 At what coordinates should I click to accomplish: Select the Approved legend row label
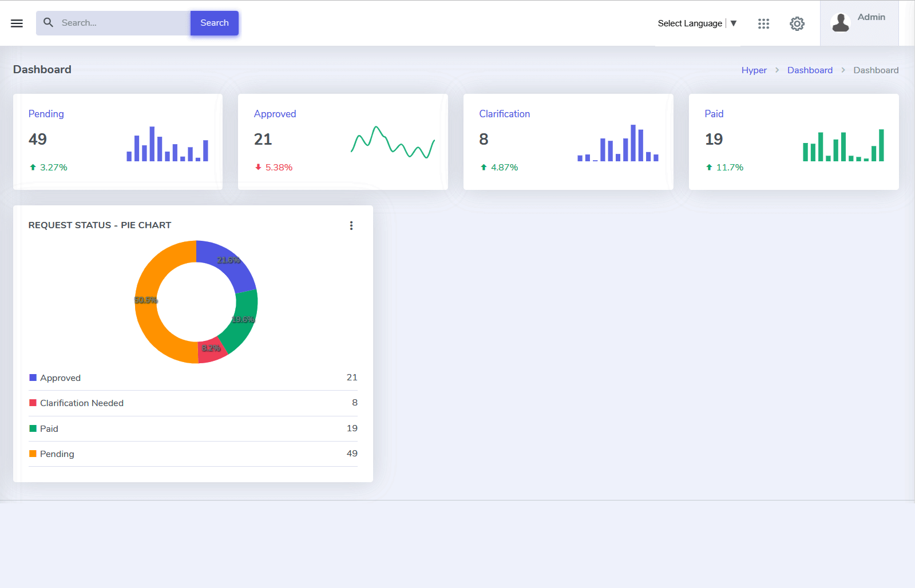[60, 378]
